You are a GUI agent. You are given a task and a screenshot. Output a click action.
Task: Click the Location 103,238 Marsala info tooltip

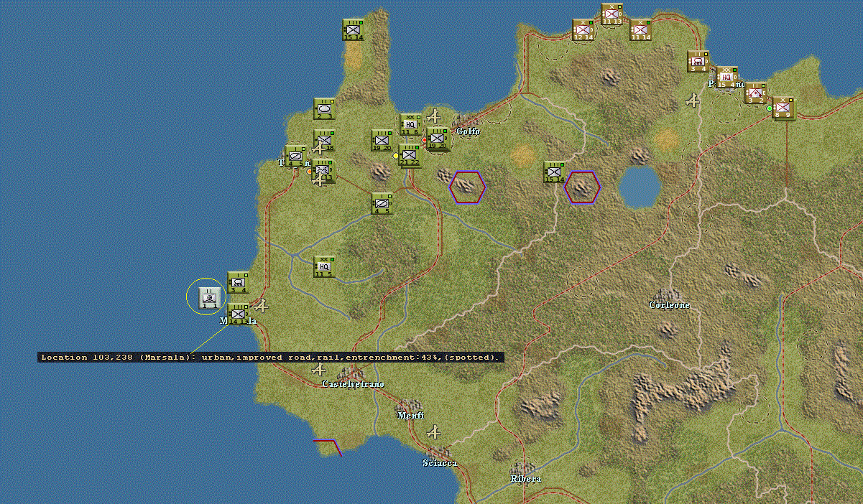270,357
